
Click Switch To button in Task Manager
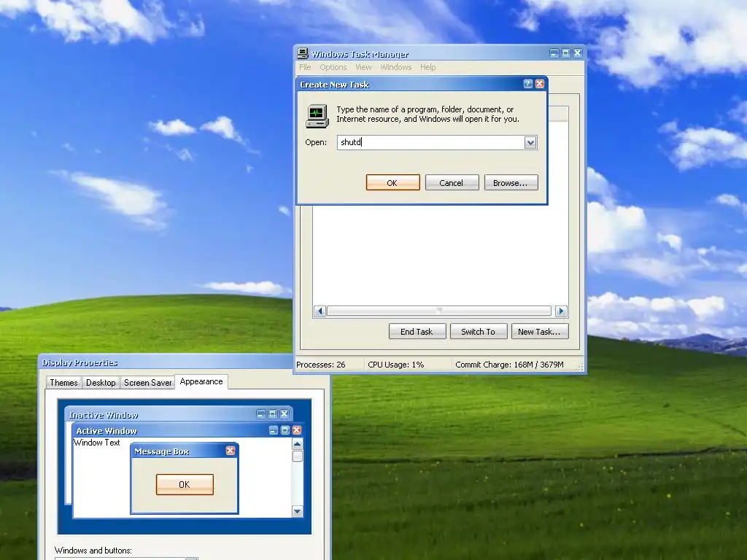479,332
